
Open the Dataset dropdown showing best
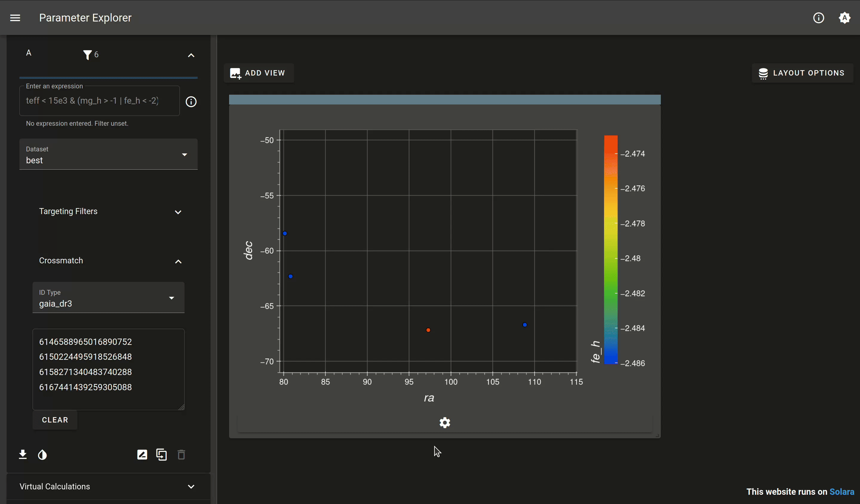(108, 154)
